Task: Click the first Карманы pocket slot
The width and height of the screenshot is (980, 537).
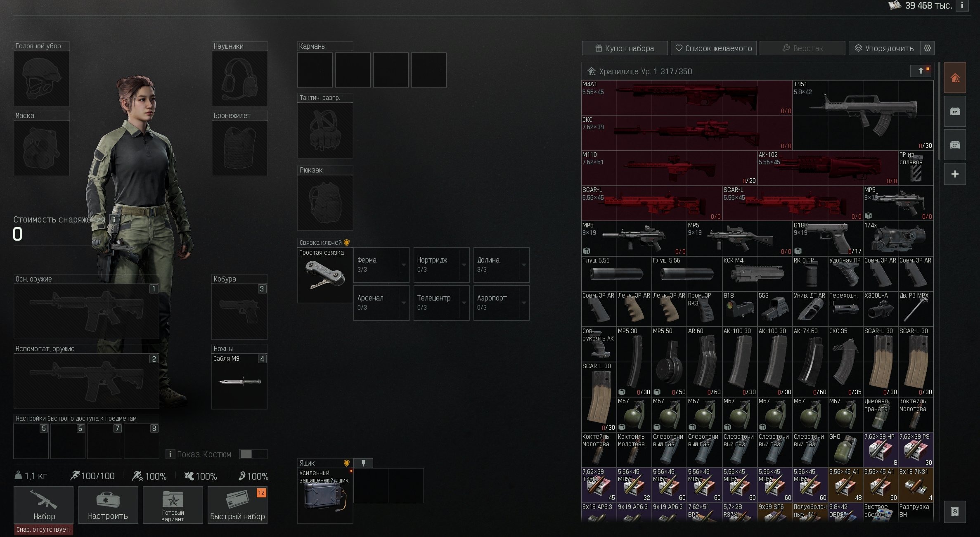Action: point(315,70)
